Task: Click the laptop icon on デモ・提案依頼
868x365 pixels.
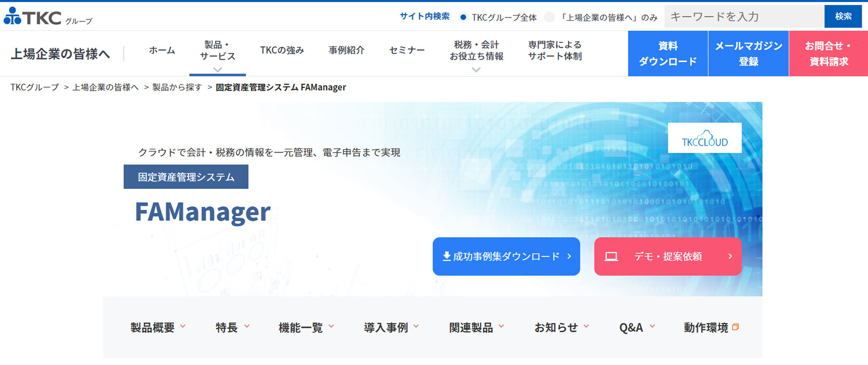Action: point(611,257)
